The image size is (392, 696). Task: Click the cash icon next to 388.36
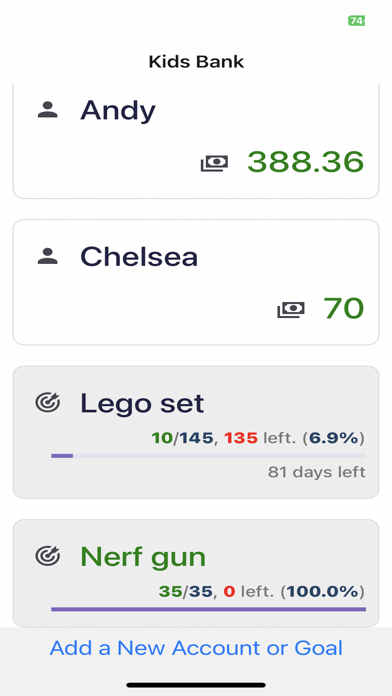pos(214,163)
